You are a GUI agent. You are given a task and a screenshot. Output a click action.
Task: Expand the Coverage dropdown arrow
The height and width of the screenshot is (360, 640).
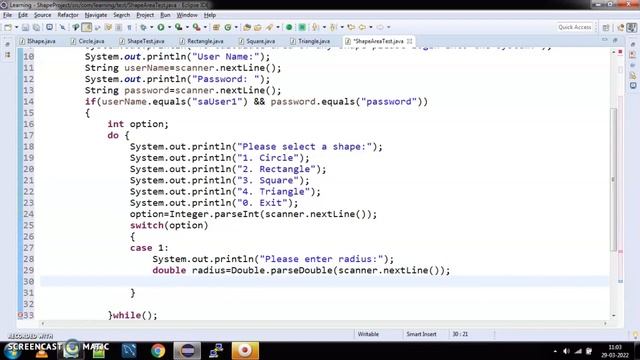tap(187, 27)
